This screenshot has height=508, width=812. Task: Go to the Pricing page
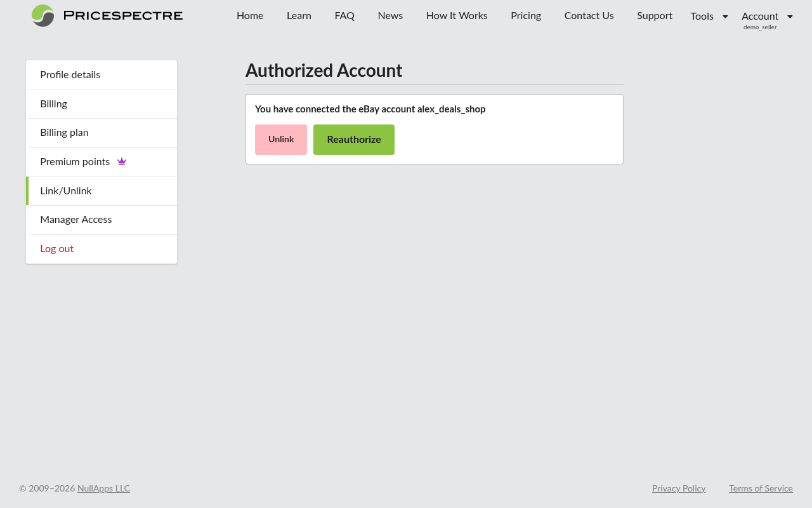pos(525,15)
